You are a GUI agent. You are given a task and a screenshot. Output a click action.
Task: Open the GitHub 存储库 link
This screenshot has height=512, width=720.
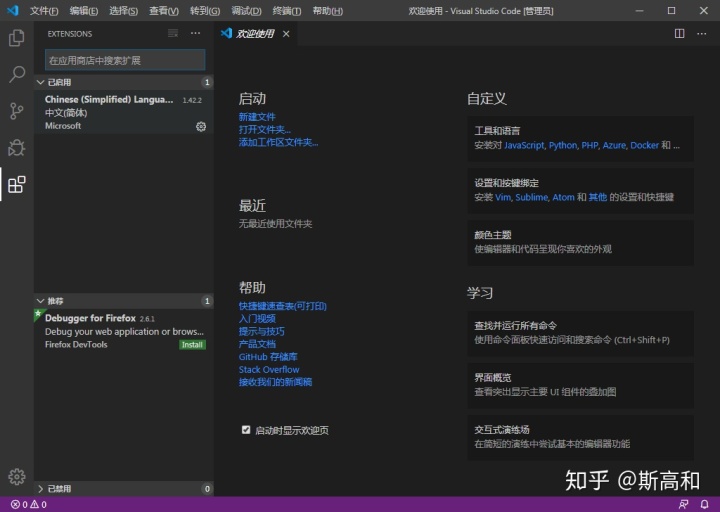pyautogui.click(x=268, y=357)
